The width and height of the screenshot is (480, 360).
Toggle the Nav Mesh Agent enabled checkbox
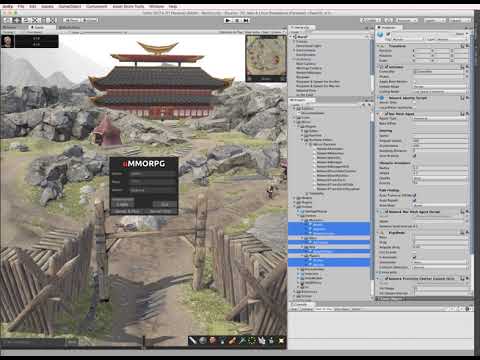click(387, 114)
